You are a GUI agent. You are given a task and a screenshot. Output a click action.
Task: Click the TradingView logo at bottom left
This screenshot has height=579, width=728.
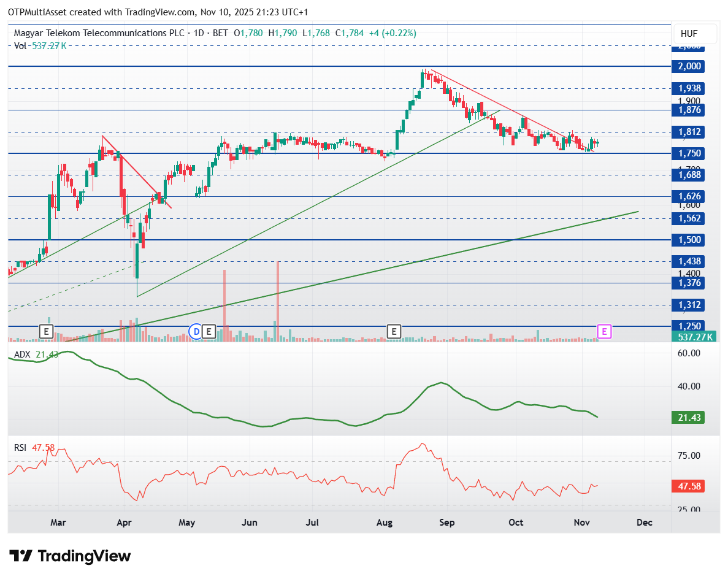[x=71, y=556]
